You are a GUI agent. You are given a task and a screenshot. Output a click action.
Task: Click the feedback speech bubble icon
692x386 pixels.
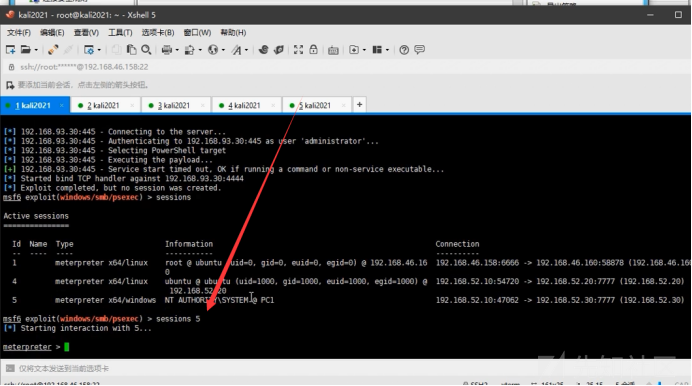click(419, 50)
